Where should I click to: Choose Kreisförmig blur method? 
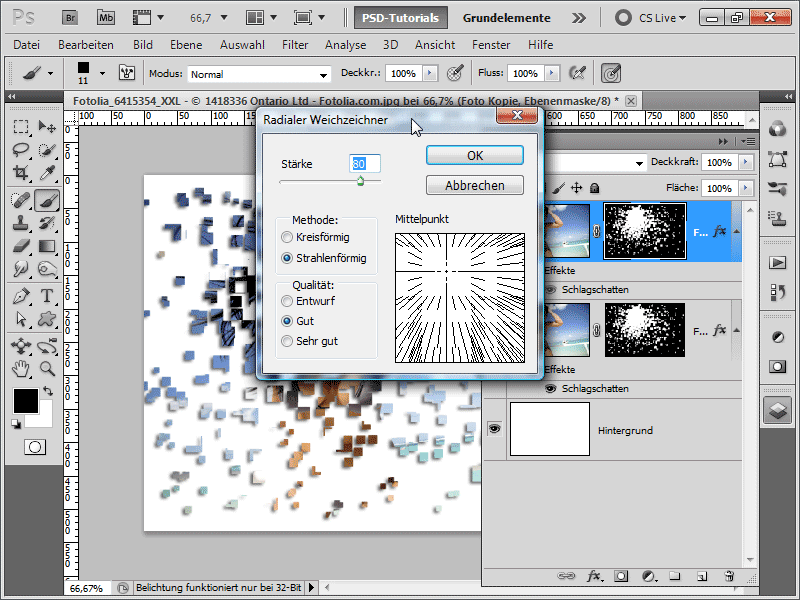(x=287, y=237)
